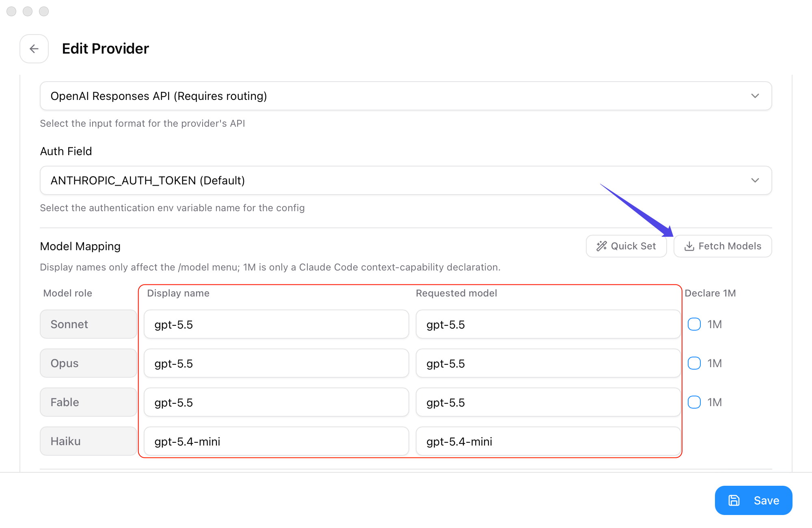Click 'Select the authentication env variable' helper text
This screenshot has width=812, height=528.
point(172,208)
